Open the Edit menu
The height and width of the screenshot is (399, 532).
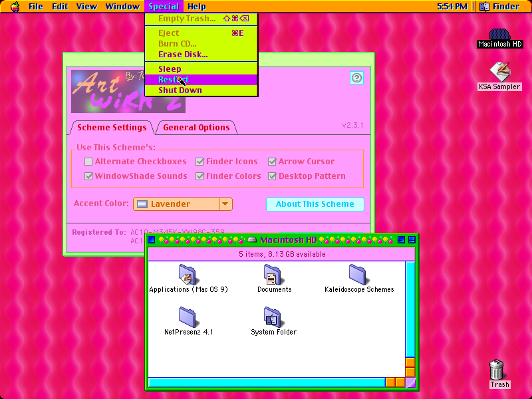coord(60,7)
